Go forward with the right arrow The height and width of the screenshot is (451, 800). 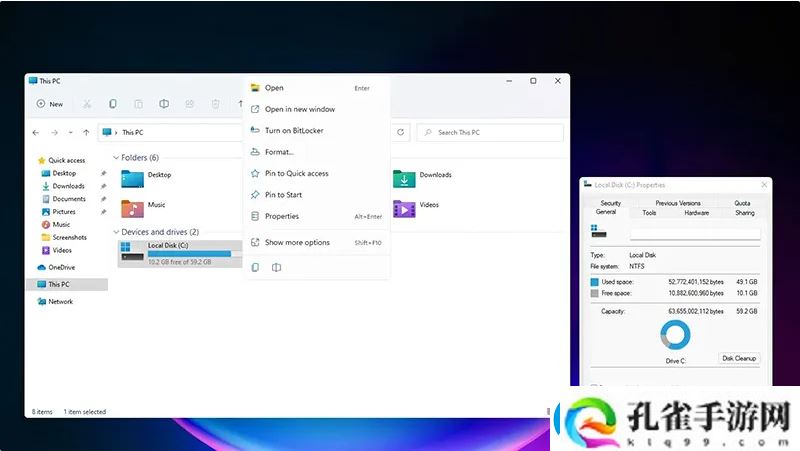point(54,133)
